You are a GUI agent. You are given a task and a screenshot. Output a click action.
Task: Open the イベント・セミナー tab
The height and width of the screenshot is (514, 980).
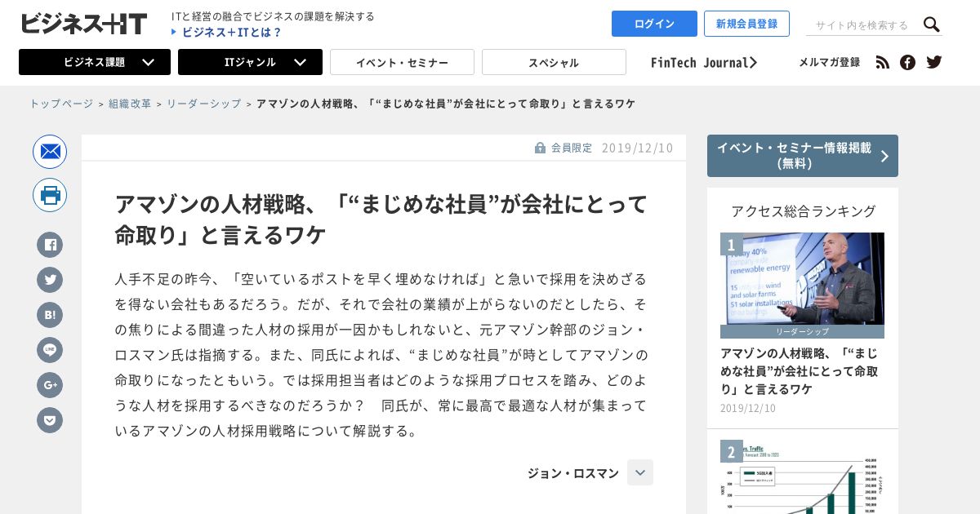click(x=402, y=62)
